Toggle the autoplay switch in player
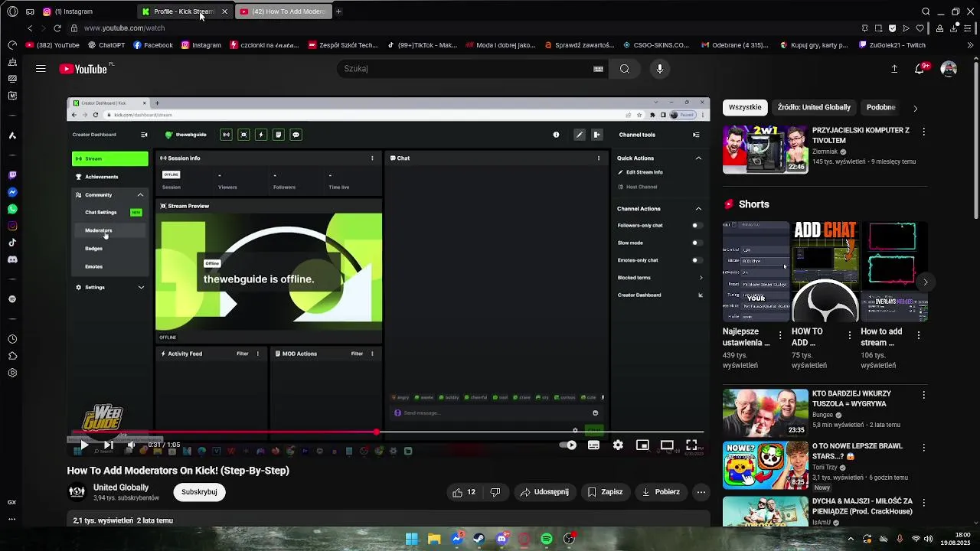980x551 pixels. (x=567, y=445)
